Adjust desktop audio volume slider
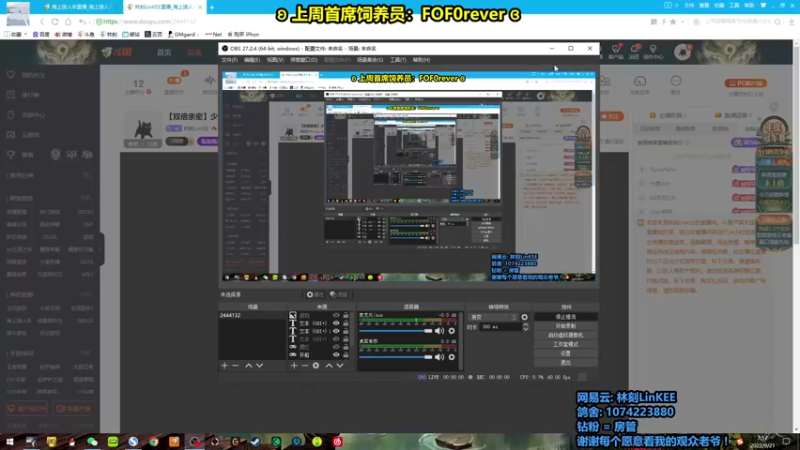The width and height of the screenshot is (800, 450). click(396, 357)
